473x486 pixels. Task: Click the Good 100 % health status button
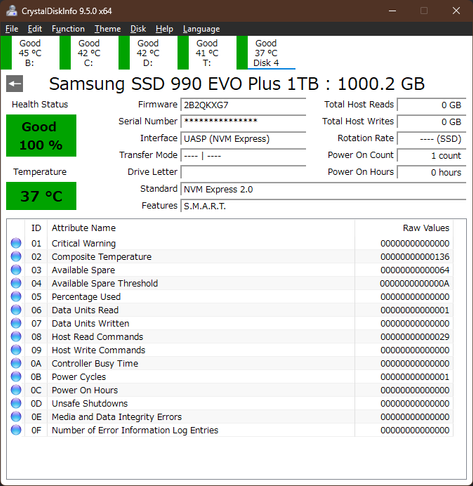click(41, 136)
